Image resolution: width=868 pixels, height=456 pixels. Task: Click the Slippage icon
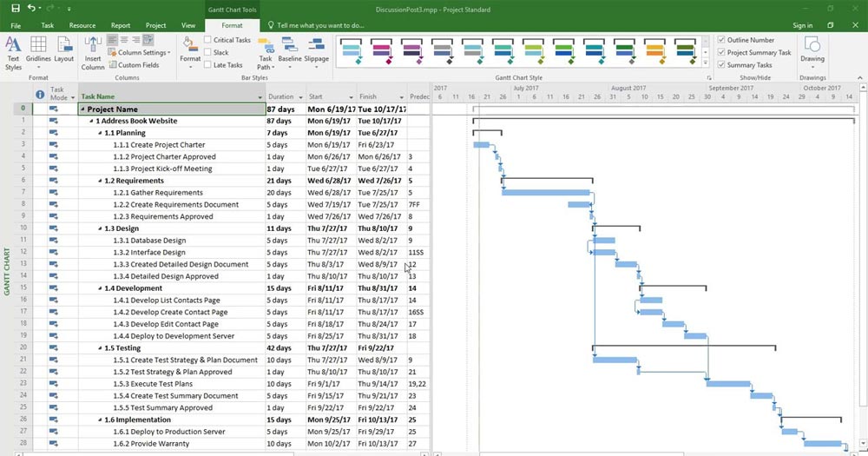click(316, 50)
